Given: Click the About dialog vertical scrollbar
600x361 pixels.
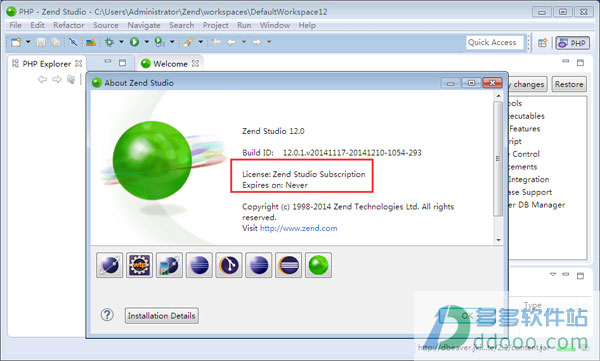Looking at the screenshot, I should [x=498, y=168].
